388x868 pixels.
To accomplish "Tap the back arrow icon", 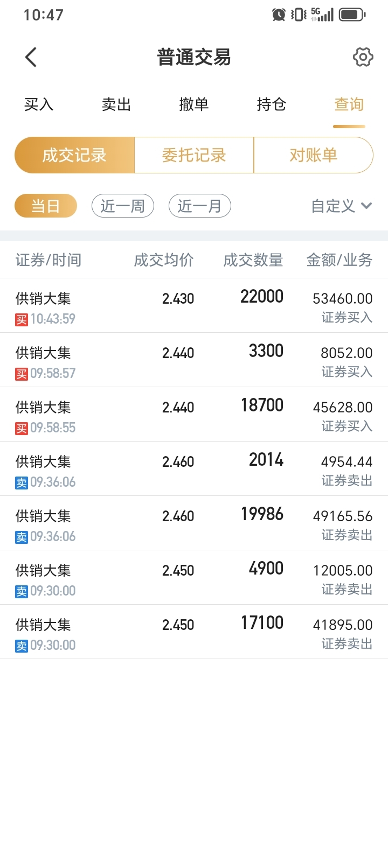I will pyautogui.click(x=31, y=57).
